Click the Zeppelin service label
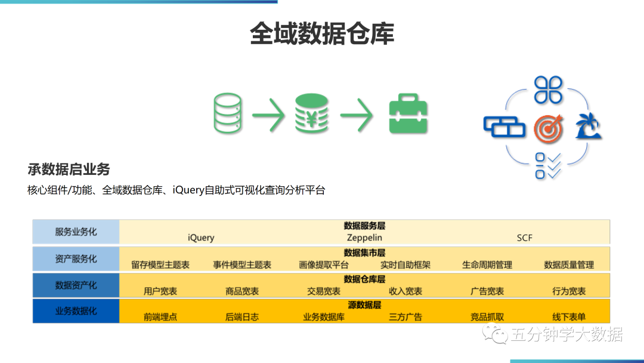This screenshot has height=363, width=644. coord(364,238)
